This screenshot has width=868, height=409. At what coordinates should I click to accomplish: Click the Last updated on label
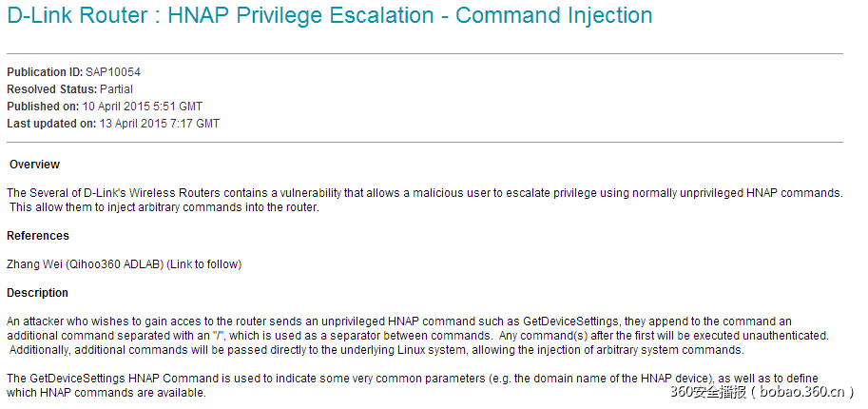[50, 124]
